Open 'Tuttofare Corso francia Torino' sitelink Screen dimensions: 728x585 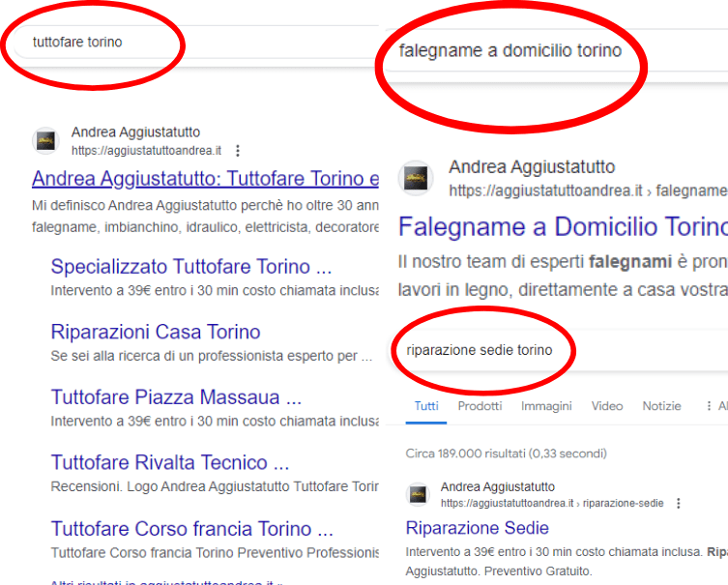click(x=192, y=529)
